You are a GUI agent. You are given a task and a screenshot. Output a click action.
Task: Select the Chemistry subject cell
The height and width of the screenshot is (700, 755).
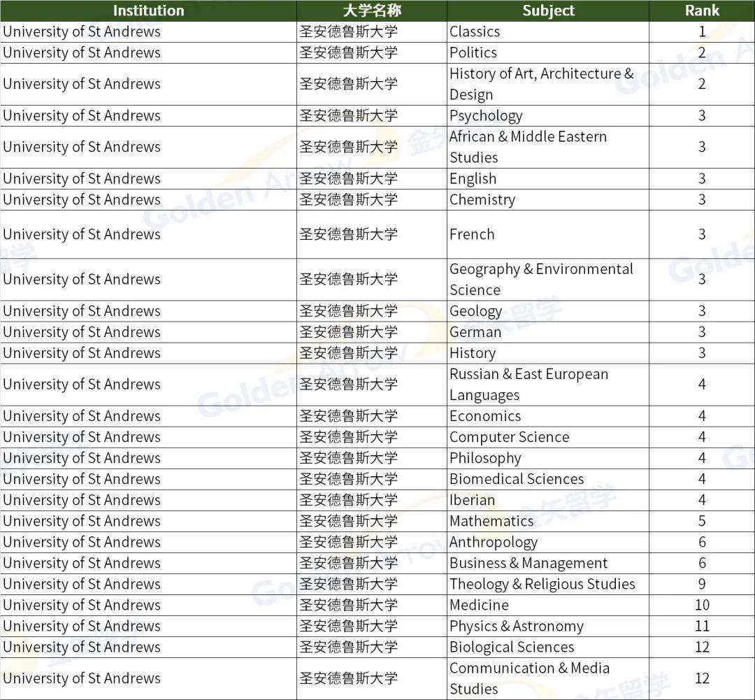tap(482, 199)
